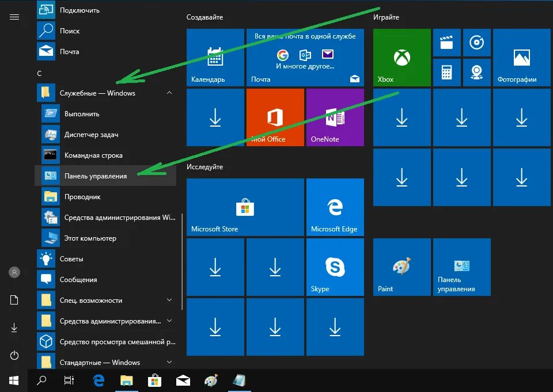Open Этот компьютер
The image size is (553, 392).
click(x=105, y=238)
